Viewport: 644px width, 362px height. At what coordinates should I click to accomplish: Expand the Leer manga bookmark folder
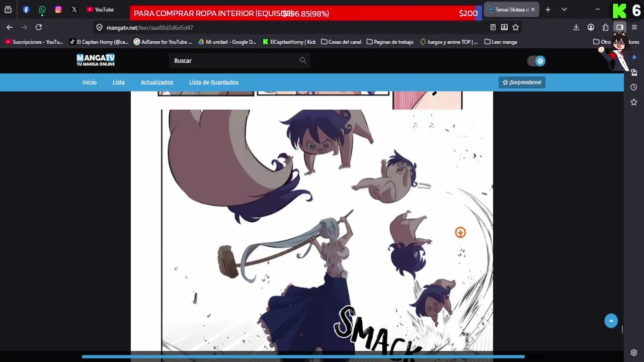(x=501, y=42)
